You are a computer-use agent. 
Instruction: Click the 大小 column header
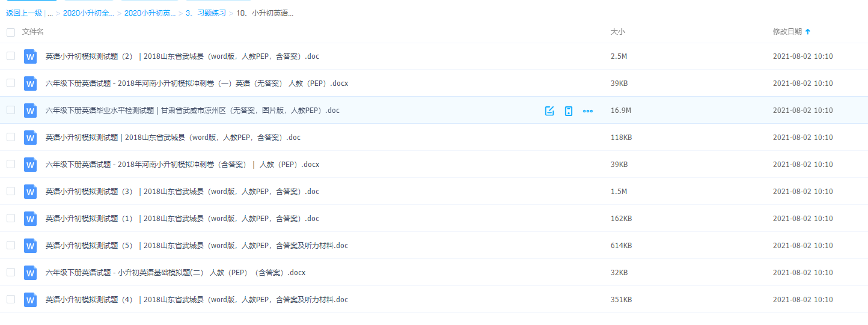click(x=617, y=32)
